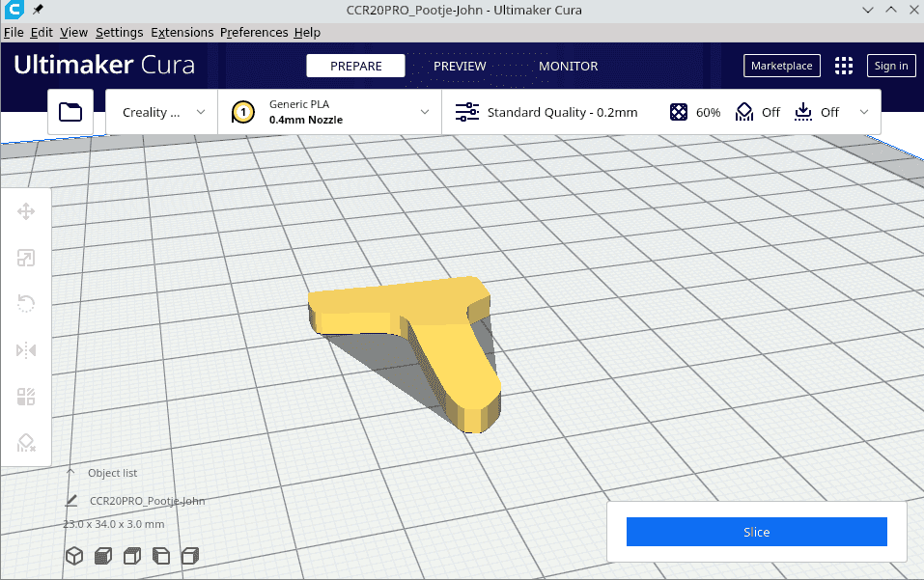This screenshot has width=924, height=580.
Task: Click the 23.0 x 34.0 x 3.0 mm dimensions
Action: (114, 524)
